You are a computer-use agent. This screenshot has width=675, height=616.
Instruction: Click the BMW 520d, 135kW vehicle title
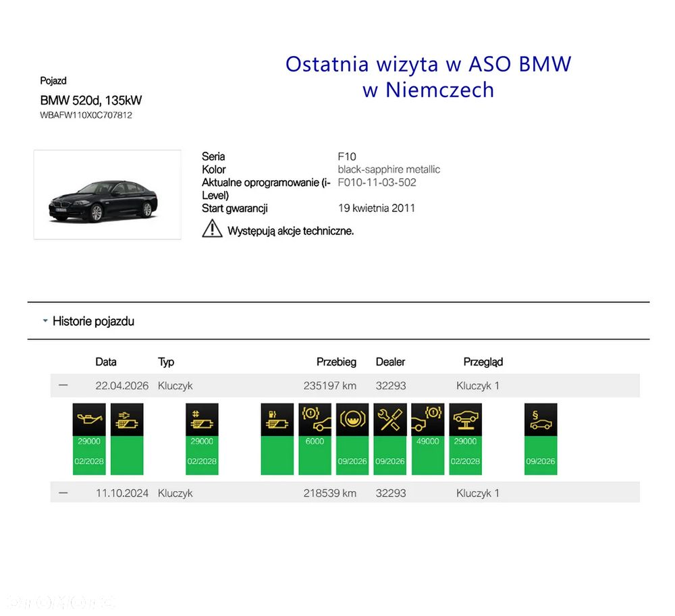pyautogui.click(x=91, y=101)
